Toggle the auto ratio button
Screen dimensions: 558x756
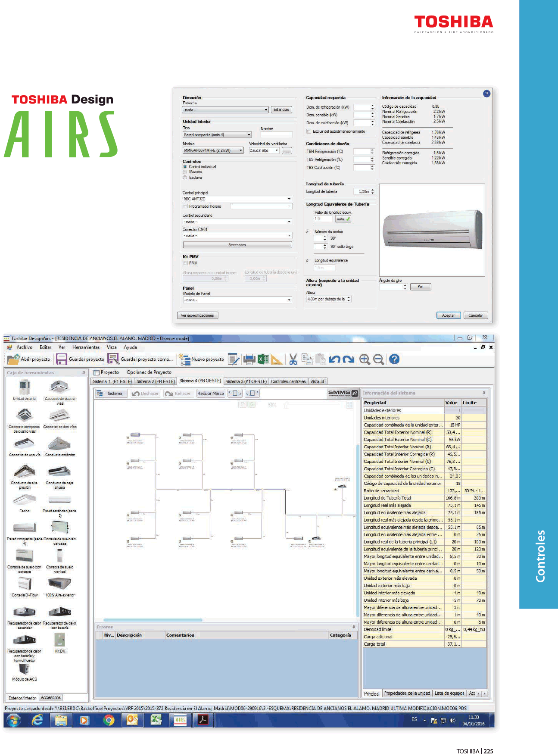pos(343,219)
